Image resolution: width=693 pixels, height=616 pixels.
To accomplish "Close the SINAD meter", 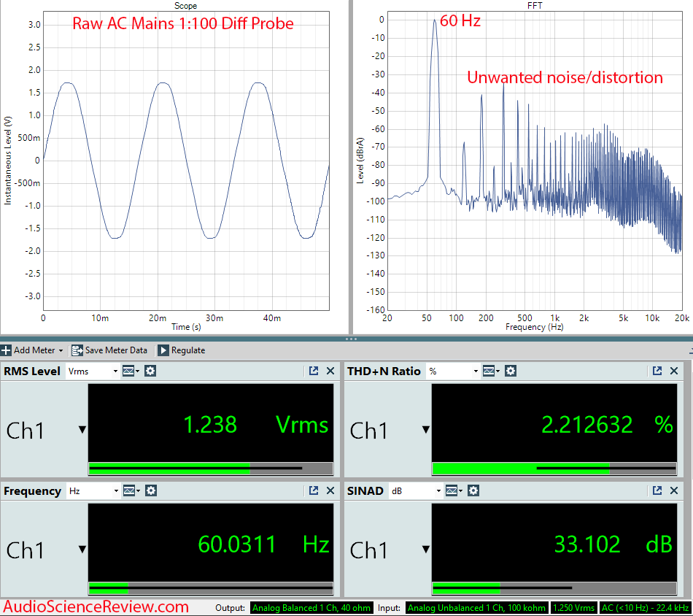I will click(674, 490).
